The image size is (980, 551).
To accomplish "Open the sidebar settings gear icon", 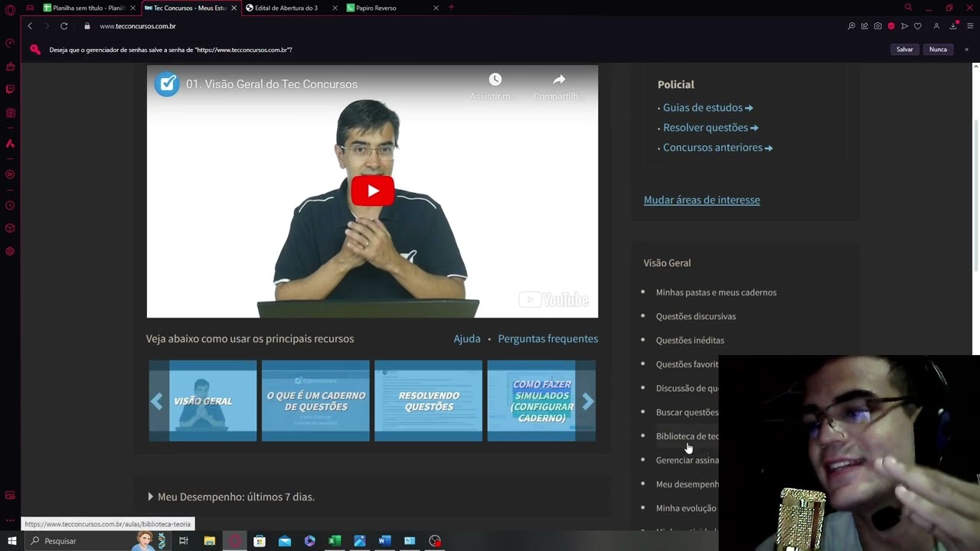I will (x=10, y=251).
